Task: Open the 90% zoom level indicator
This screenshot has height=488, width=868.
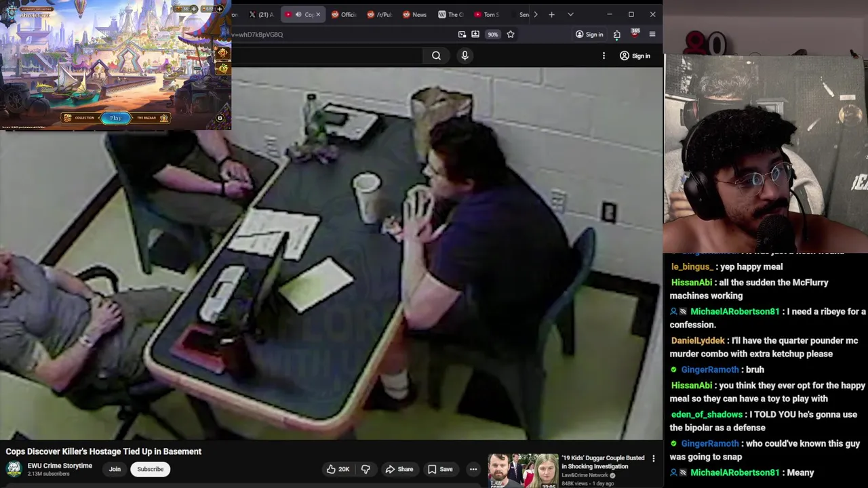Action: click(x=493, y=35)
